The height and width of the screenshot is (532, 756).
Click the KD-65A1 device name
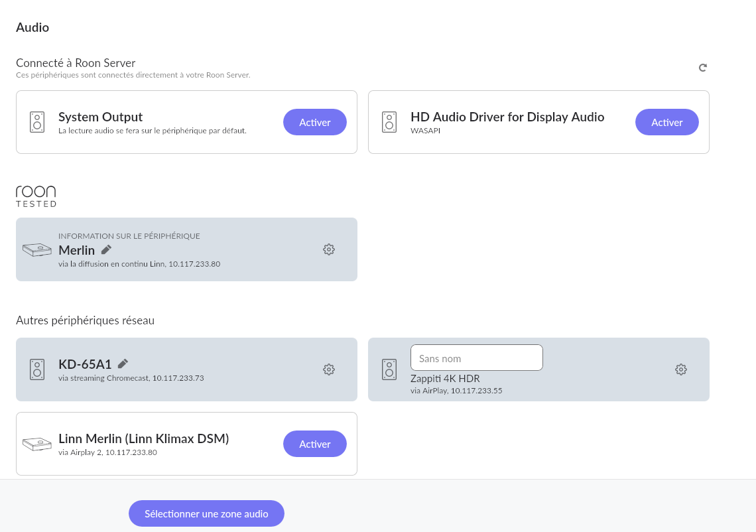pyautogui.click(x=85, y=364)
